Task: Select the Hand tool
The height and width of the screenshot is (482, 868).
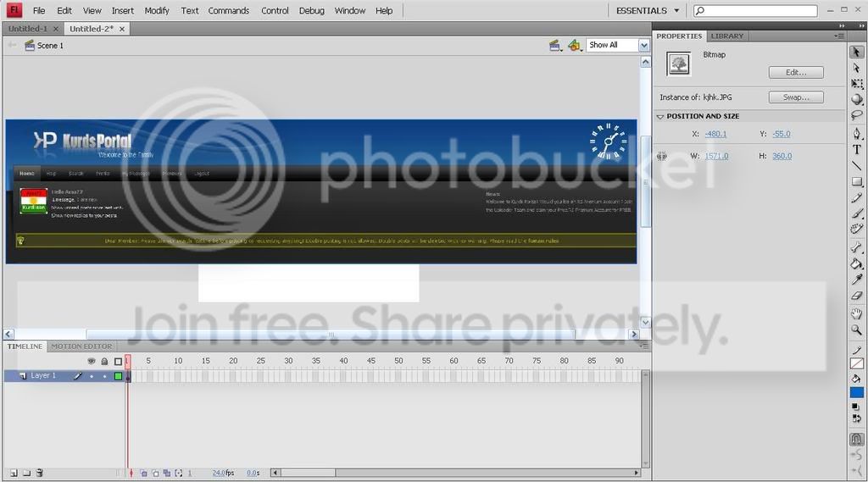Action: (856, 313)
